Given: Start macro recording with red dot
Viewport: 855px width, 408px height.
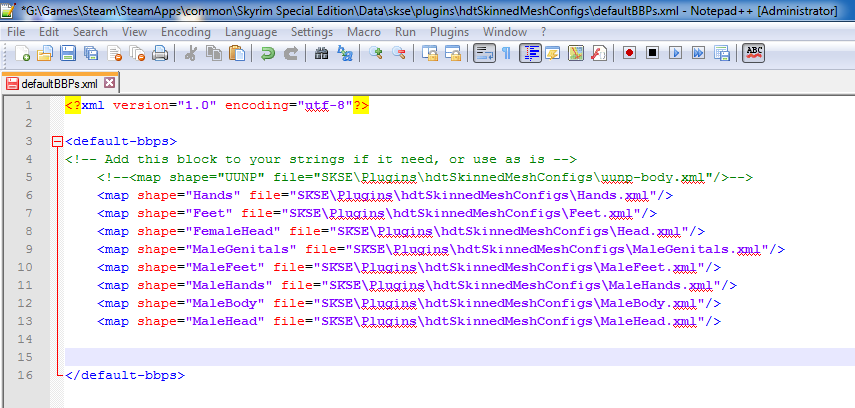Looking at the screenshot, I should pos(629,53).
